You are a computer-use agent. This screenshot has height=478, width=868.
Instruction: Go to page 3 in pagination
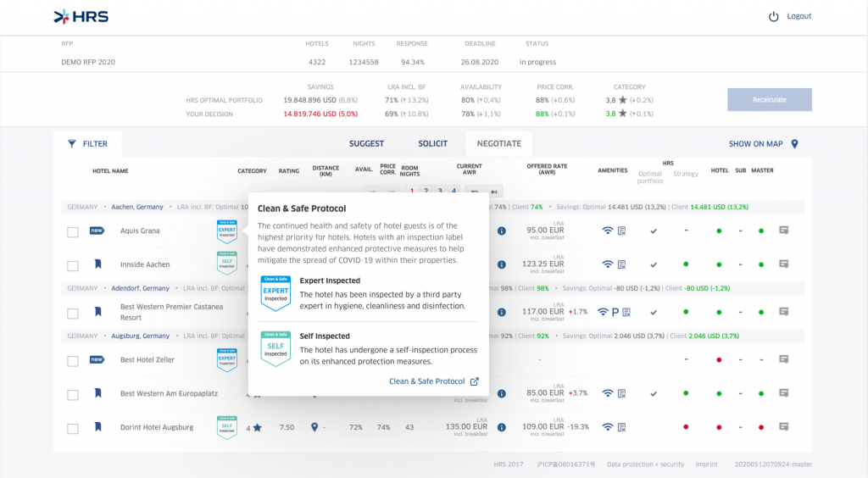click(x=440, y=192)
